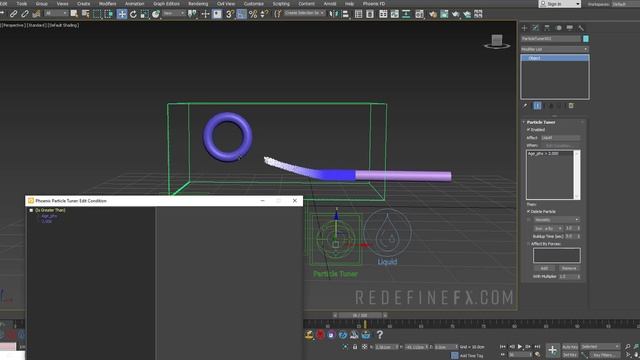Click the Render Production teapot icon
640x360 pixels.
coord(456,14)
